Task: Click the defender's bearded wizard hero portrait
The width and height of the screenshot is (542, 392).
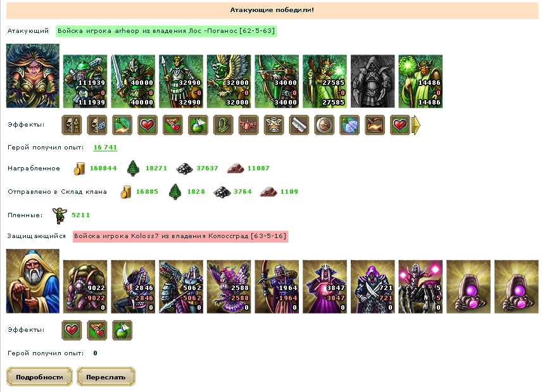Action: [33, 281]
